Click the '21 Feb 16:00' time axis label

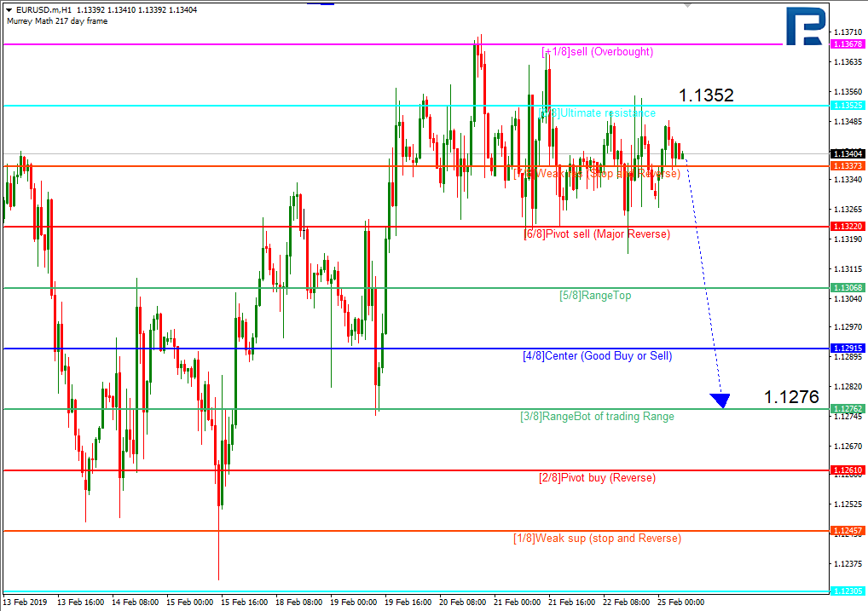point(572,602)
